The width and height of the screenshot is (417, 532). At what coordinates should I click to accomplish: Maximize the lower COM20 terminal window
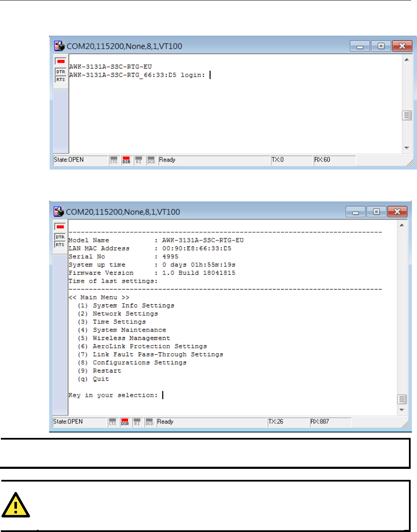[376, 212]
